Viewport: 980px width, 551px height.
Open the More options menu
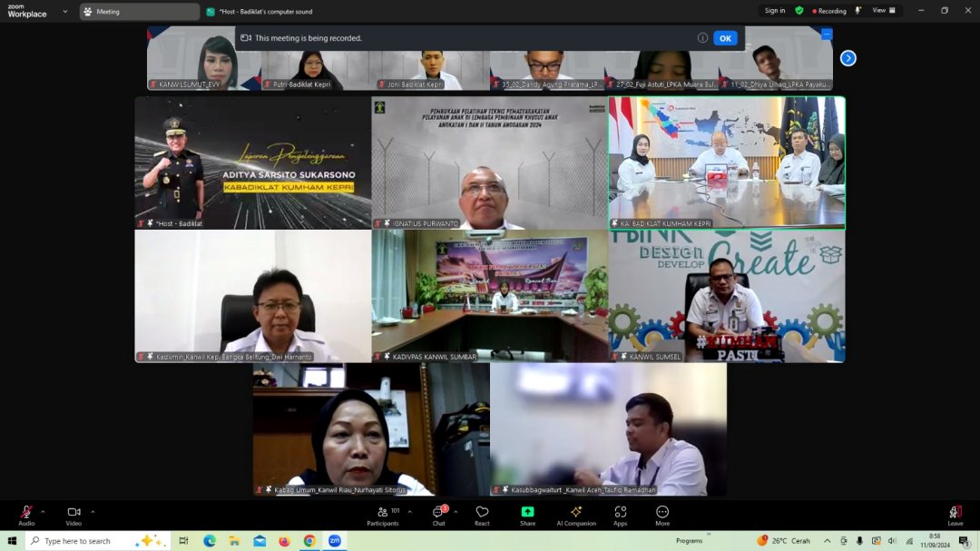pos(662,514)
